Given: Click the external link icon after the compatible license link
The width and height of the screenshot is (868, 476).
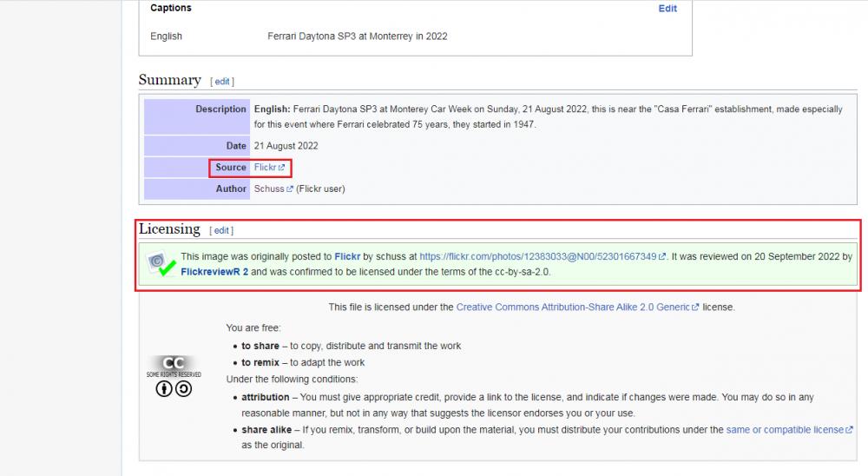Looking at the screenshot, I should point(849,429).
